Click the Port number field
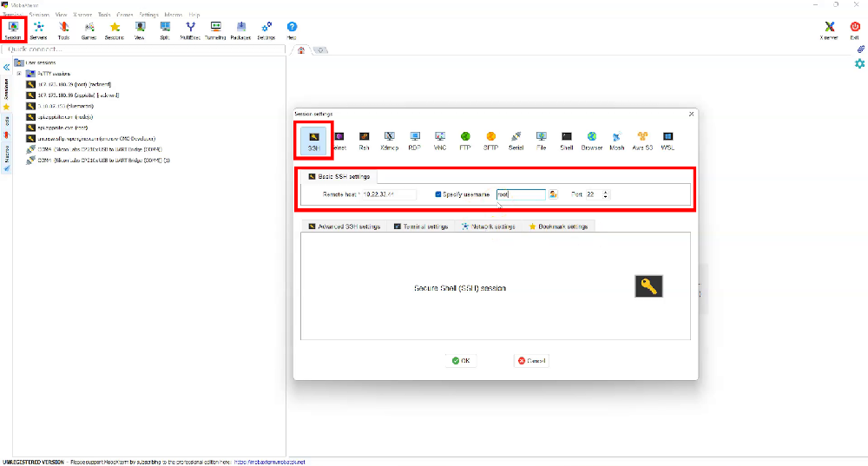Image resolution: width=868 pixels, height=466 pixels. (x=594, y=194)
